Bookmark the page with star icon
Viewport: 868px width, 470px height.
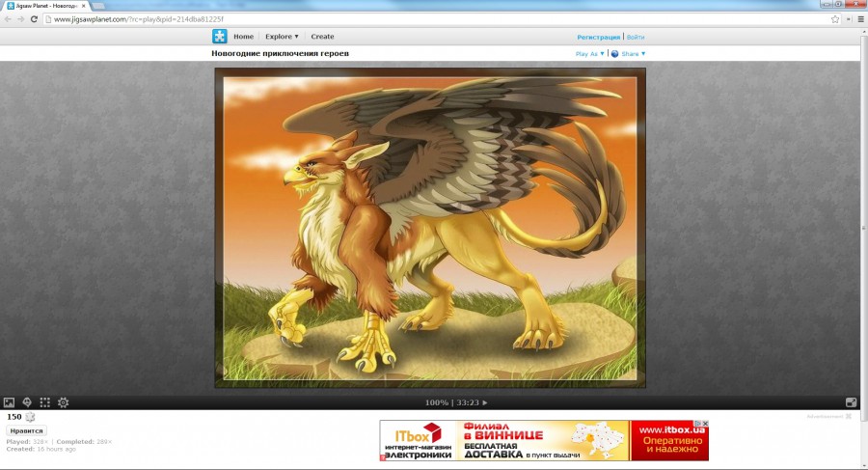click(x=835, y=19)
